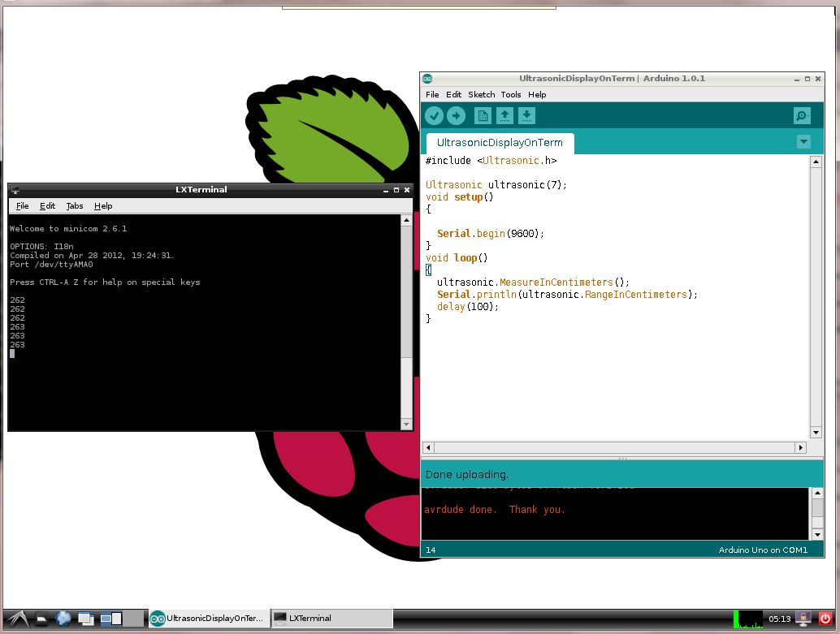Open the LXTerminal Edit menu
The image size is (840, 634).
[x=48, y=206]
